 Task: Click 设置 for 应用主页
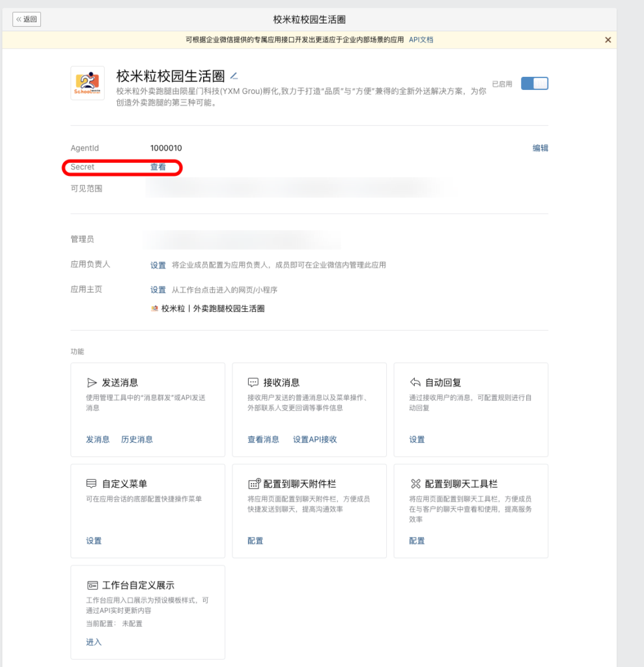(x=158, y=290)
